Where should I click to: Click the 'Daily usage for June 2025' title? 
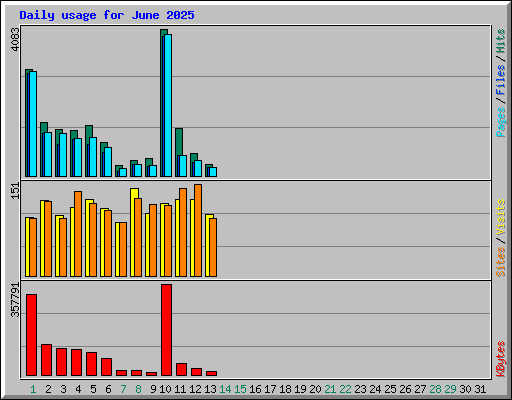click(x=107, y=15)
